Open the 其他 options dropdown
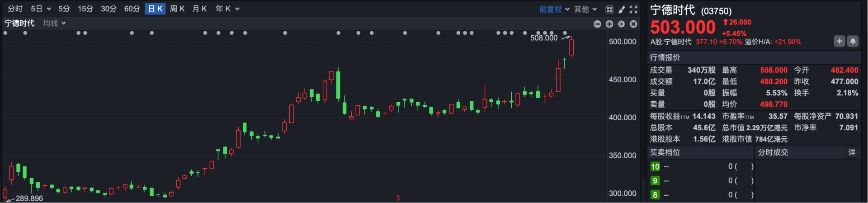The height and width of the screenshot is (203, 868). tap(585, 9)
